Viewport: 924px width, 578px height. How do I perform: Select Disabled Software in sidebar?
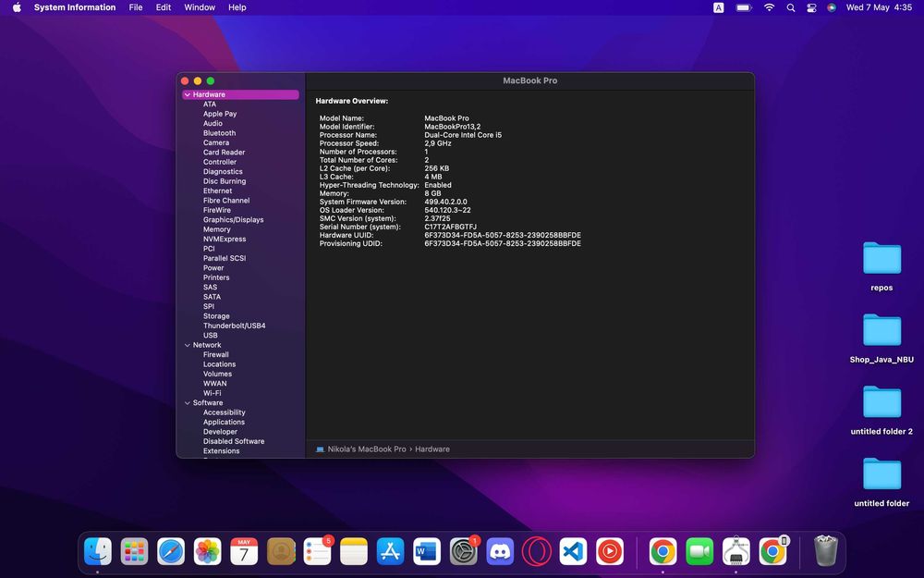234,442
